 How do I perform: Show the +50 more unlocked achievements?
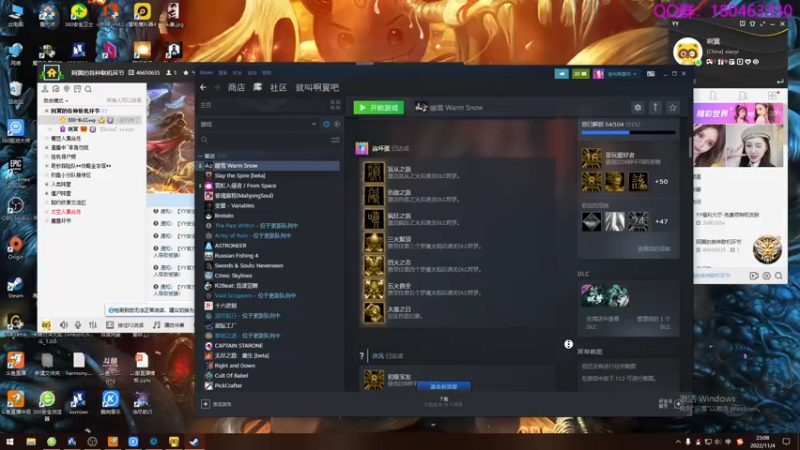(x=662, y=182)
